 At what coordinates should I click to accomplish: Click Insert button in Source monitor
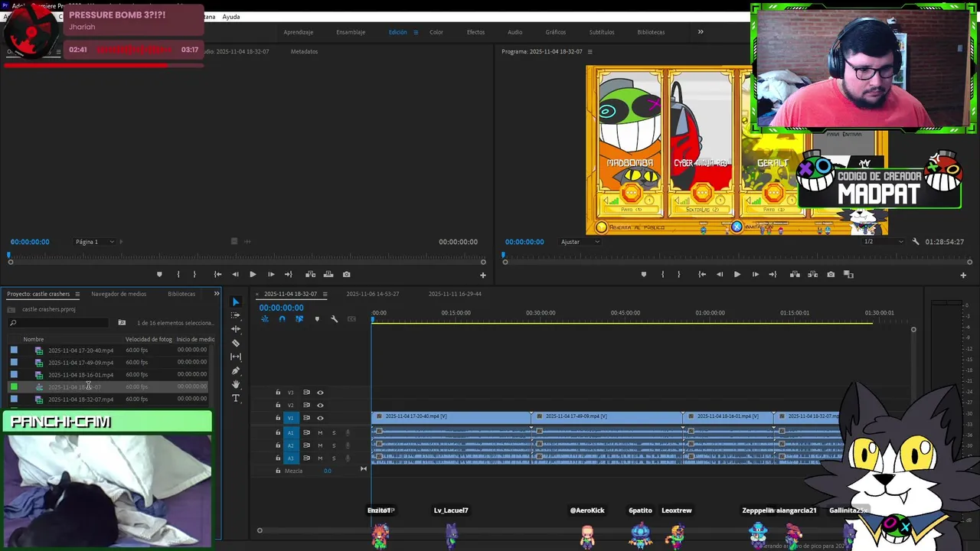(x=310, y=274)
